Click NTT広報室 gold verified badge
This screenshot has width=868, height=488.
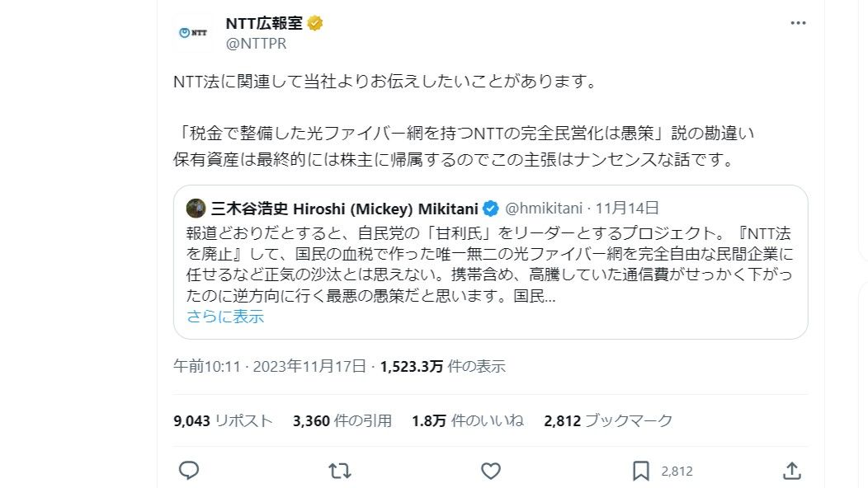coord(315,23)
